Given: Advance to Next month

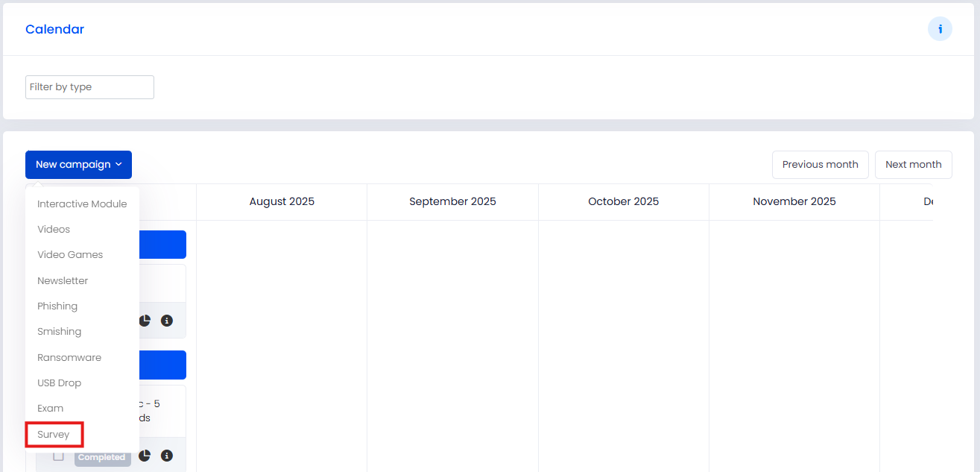Looking at the screenshot, I should tap(914, 165).
